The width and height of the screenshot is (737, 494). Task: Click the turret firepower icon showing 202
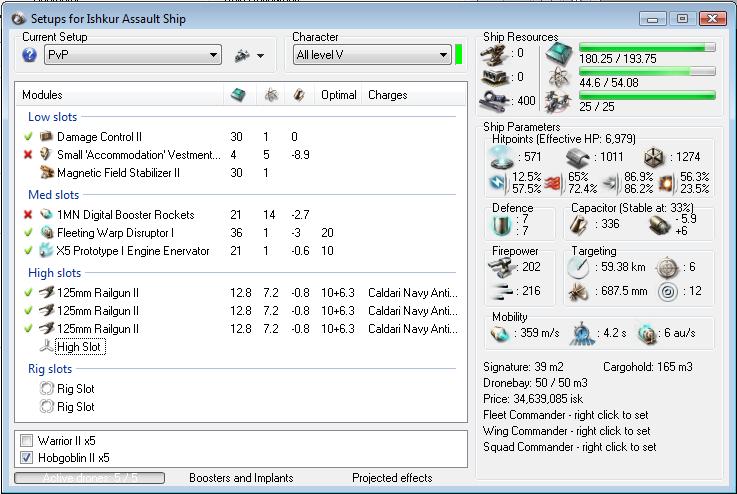tap(502, 267)
